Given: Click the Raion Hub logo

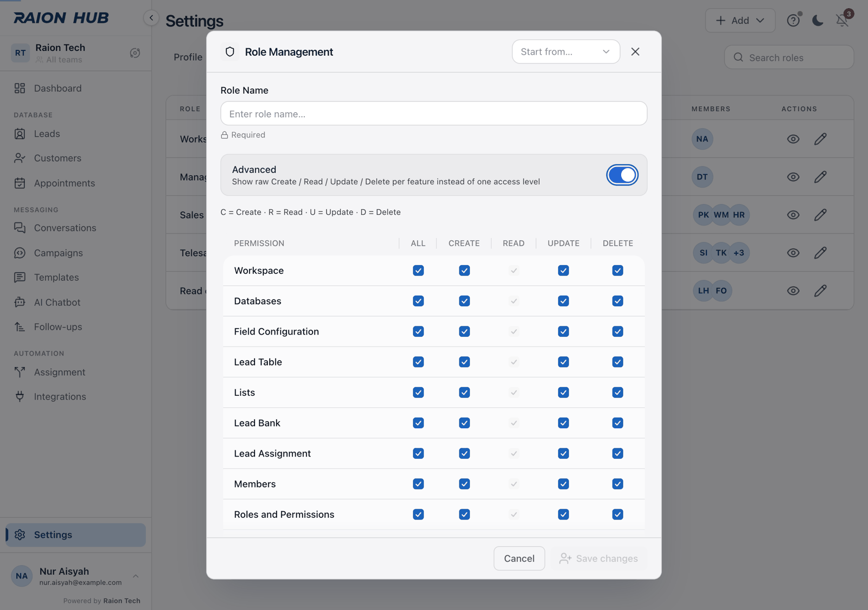Looking at the screenshot, I should click(x=61, y=18).
